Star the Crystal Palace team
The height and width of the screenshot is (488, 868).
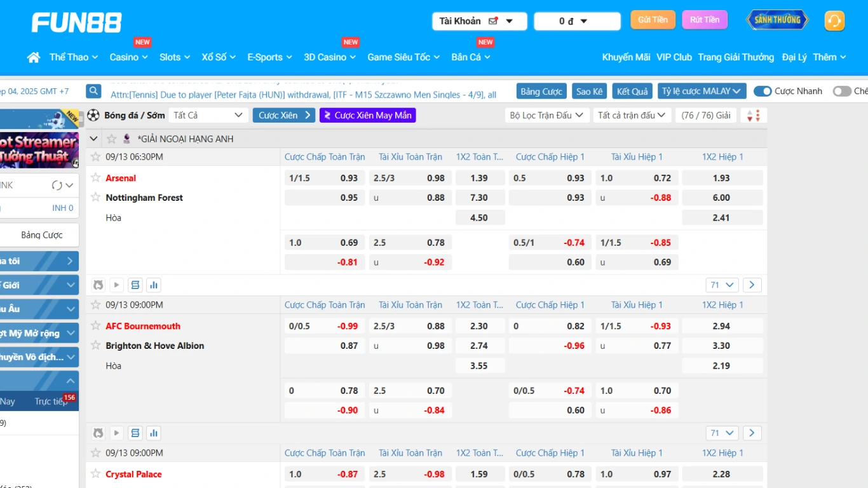95,474
